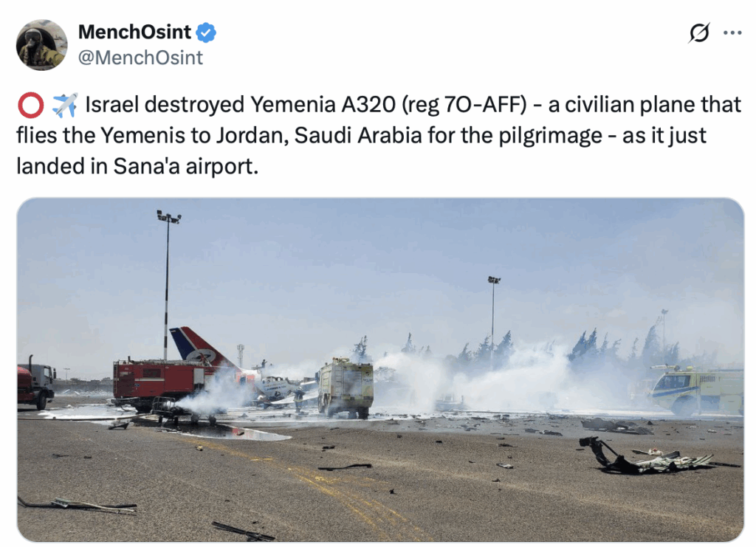Open the @MenchOsint handle link

click(x=140, y=58)
